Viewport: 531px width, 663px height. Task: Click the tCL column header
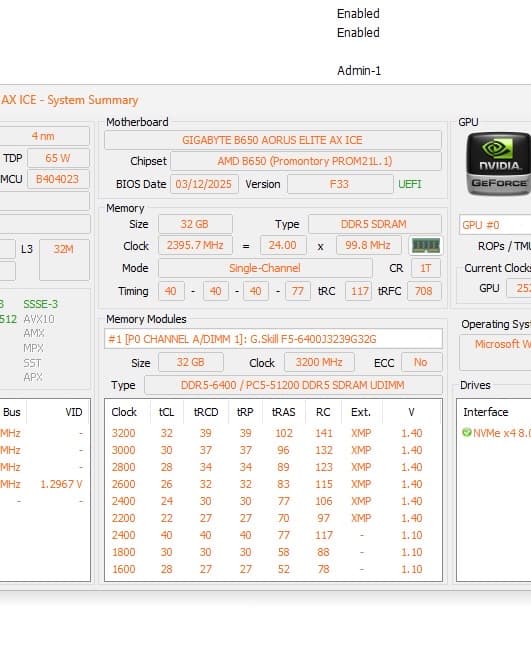pos(167,412)
